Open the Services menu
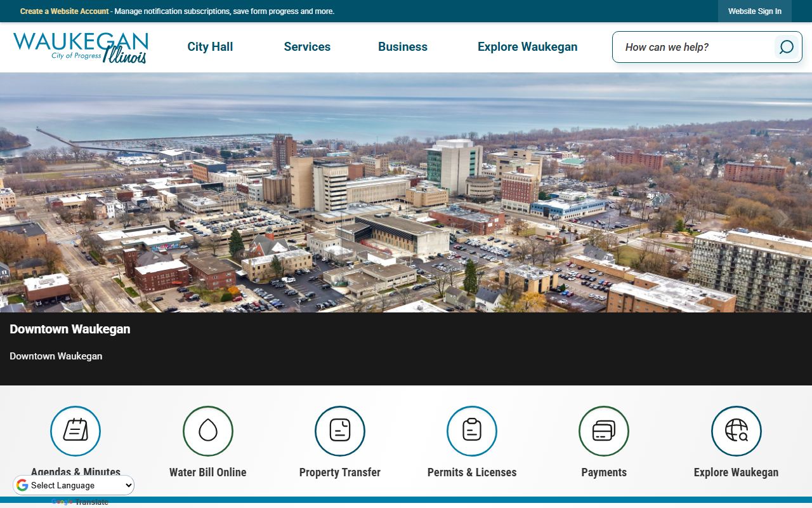The height and width of the screenshot is (508, 812). click(x=307, y=47)
